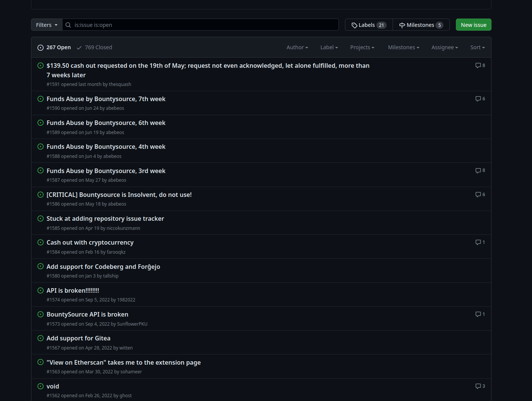Click the comment icon showing 6 on the CRITICAL Bountysource issue

click(x=478, y=194)
